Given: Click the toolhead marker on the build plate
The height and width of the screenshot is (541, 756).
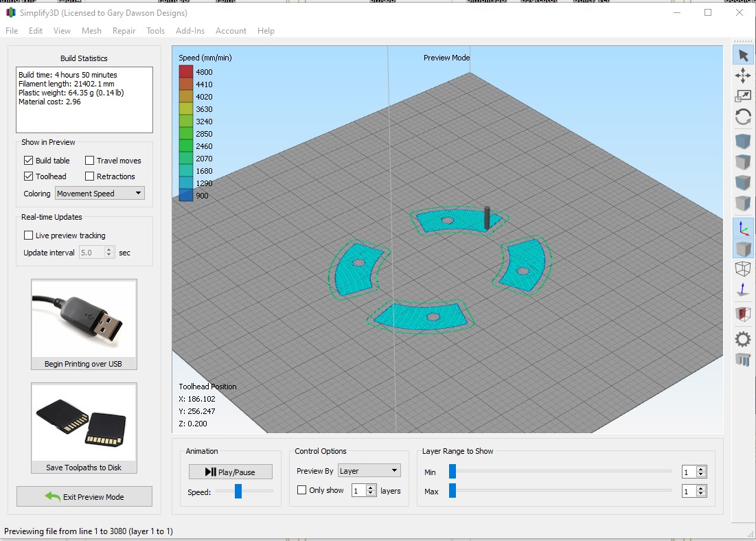Looking at the screenshot, I should pyautogui.click(x=487, y=218).
